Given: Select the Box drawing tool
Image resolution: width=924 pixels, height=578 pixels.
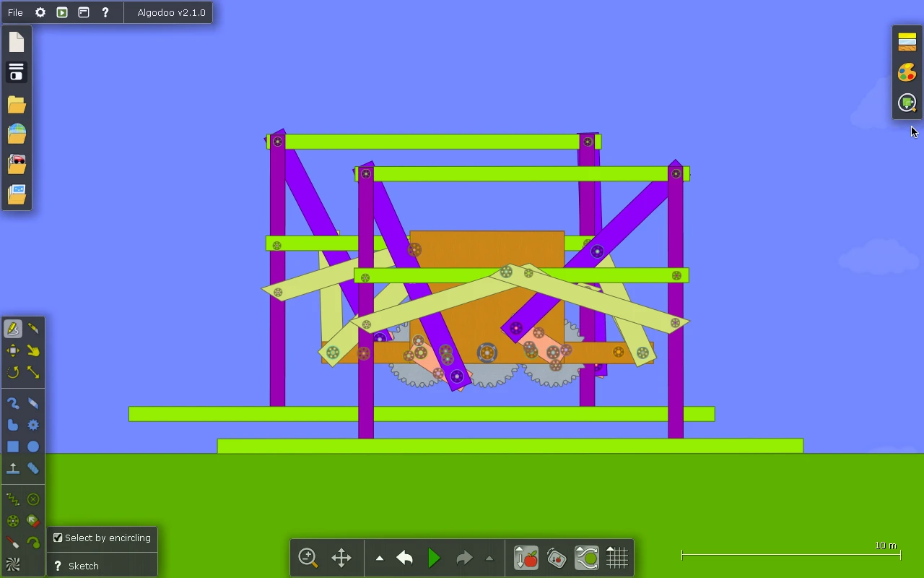Looking at the screenshot, I should [13, 447].
